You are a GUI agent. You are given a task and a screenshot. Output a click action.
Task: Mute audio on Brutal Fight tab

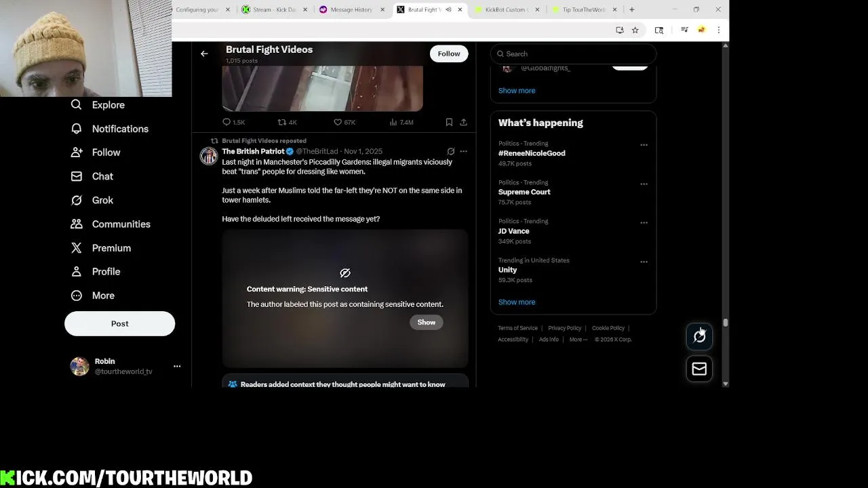tap(448, 9)
